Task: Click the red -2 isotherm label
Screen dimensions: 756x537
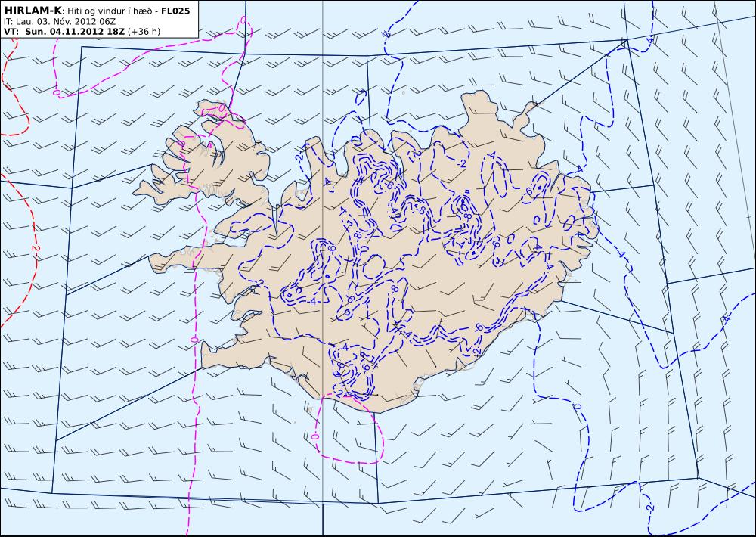Action: click(x=35, y=250)
